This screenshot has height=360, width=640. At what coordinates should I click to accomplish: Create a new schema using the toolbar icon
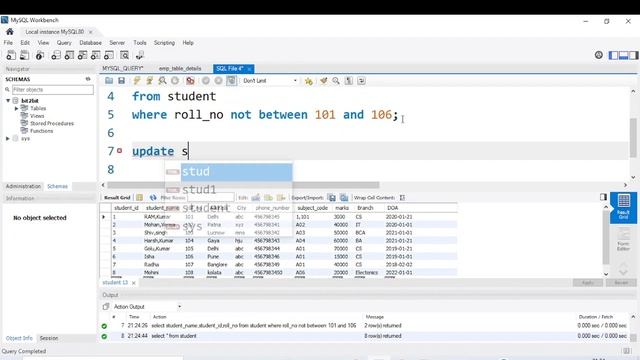point(56,56)
